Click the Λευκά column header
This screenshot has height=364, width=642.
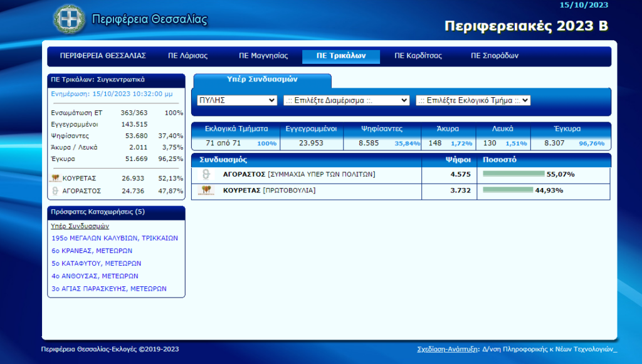(502, 129)
